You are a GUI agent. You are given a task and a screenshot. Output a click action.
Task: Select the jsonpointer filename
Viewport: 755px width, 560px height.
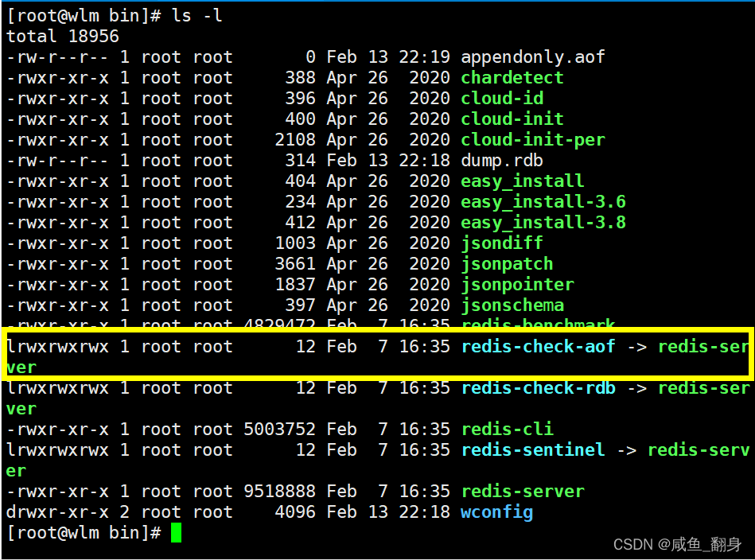click(x=517, y=285)
